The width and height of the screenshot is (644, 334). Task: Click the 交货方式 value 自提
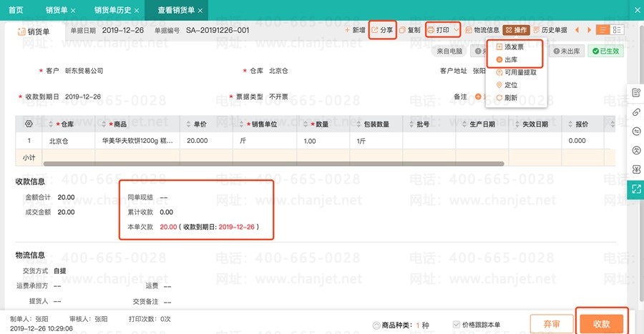[x=60, y=271]
